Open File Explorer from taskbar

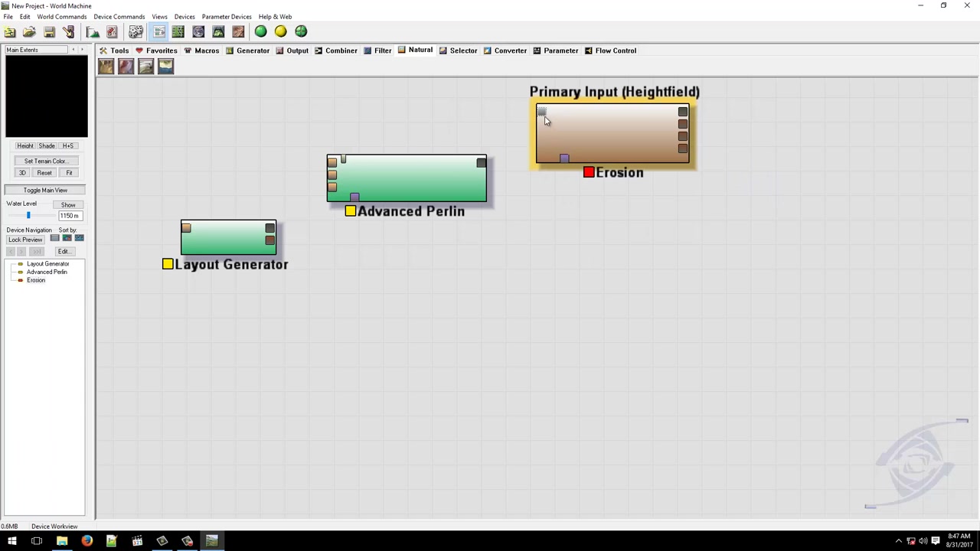click(62, 541)
